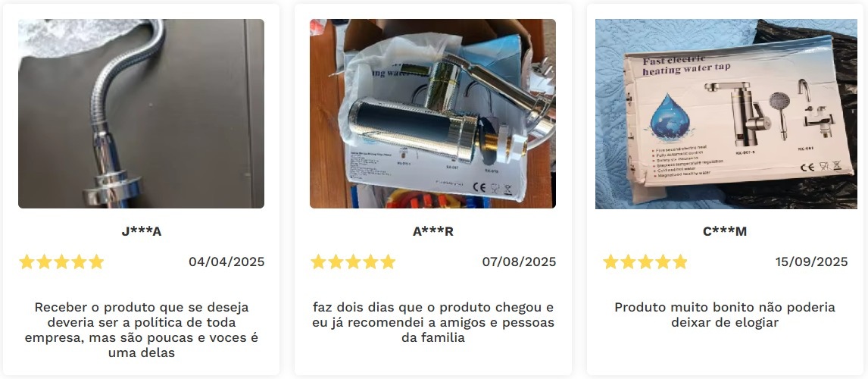Select reviewer name A***R

point(433,232)
